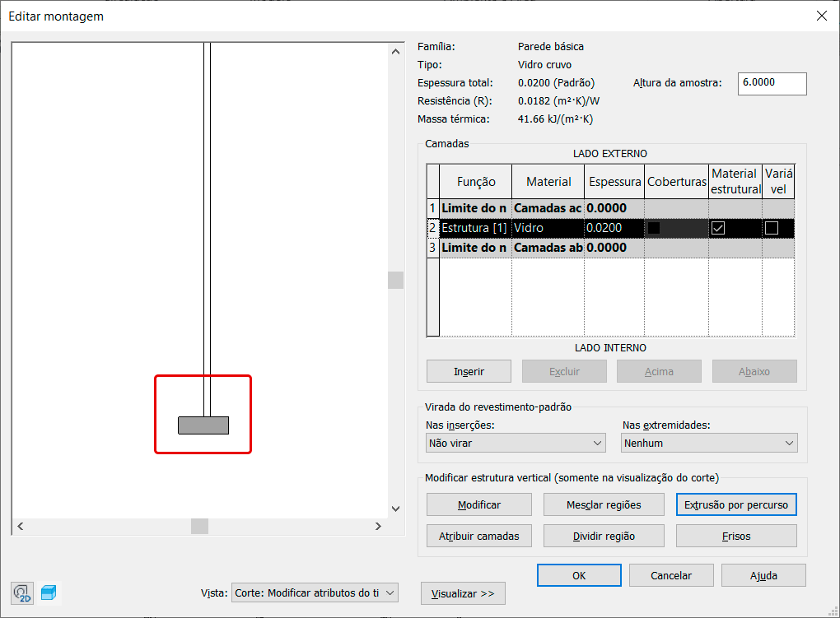
Task: Click the preview horizontal scrollbar right arrow
Action: coord(378,526)
